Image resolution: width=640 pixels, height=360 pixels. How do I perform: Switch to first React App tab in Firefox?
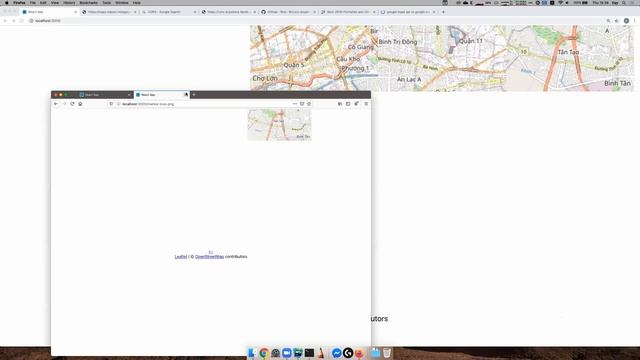pos(105,95)
